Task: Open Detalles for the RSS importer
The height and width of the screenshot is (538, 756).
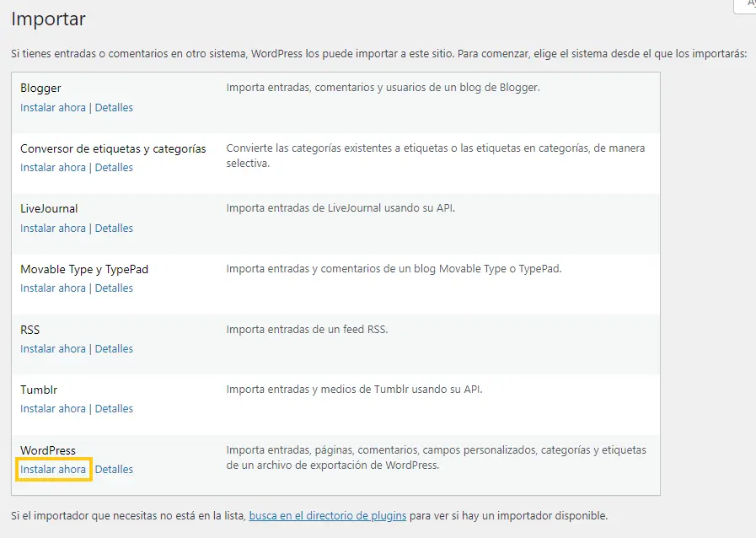Action: pos(114,349)
